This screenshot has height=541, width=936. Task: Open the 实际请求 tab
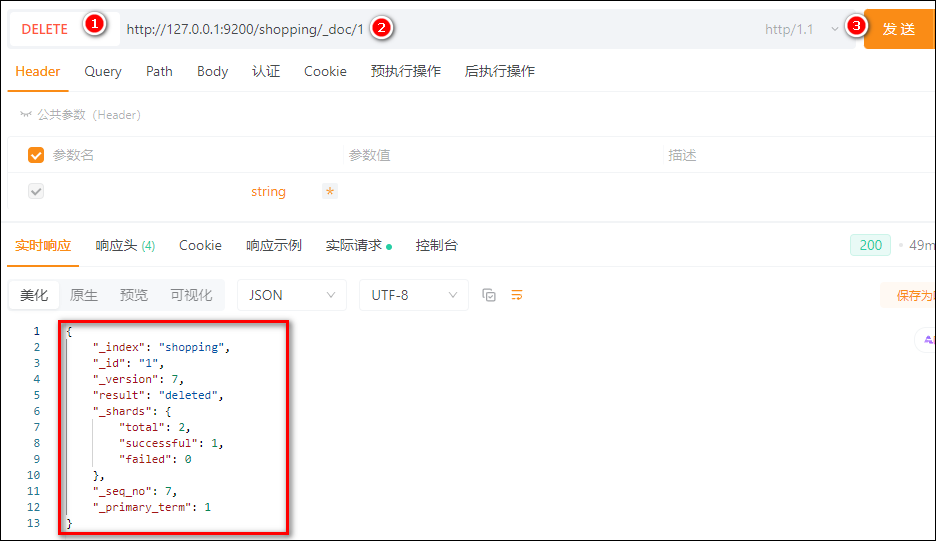pos(359,245)
